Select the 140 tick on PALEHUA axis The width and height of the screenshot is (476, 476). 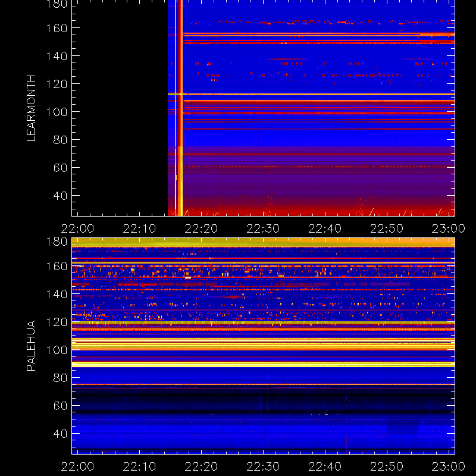[x=57, y=294]
